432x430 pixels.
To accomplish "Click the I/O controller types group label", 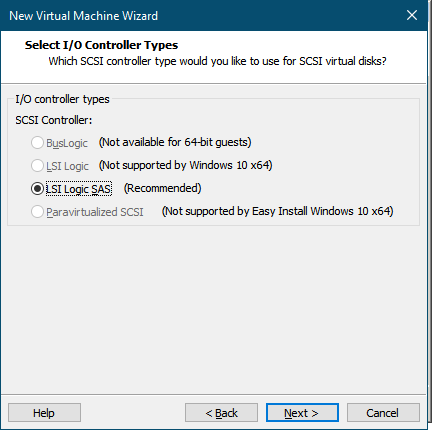I will click(x=62, y=99).
